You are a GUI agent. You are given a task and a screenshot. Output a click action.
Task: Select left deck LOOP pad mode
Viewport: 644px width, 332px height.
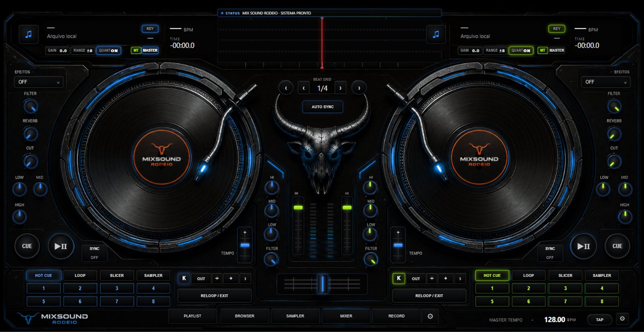[x=80, y=275]
